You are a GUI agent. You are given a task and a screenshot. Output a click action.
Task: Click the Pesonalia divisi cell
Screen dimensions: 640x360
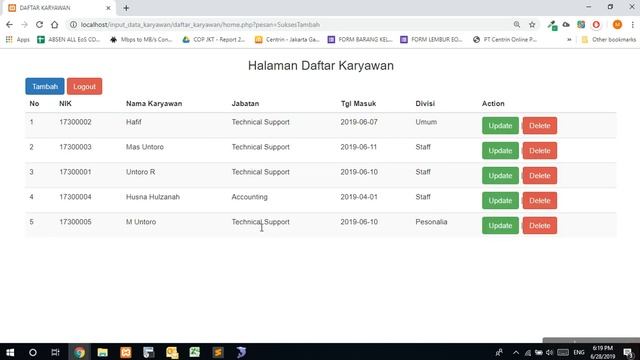(x=431, y=222)
